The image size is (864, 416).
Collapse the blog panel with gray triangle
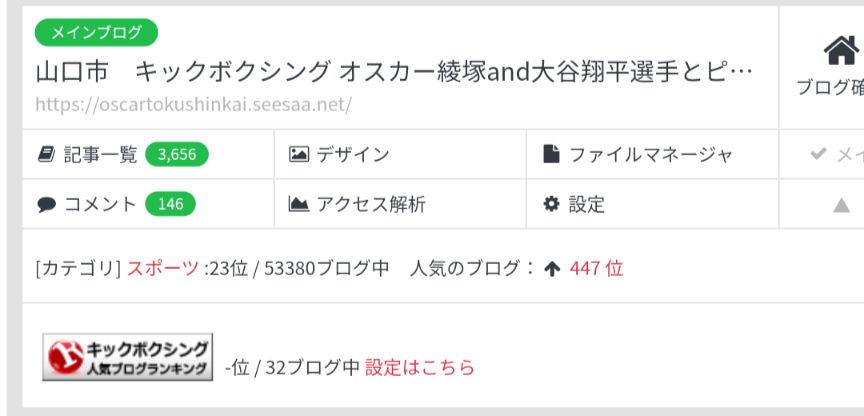tap(841, 206)
